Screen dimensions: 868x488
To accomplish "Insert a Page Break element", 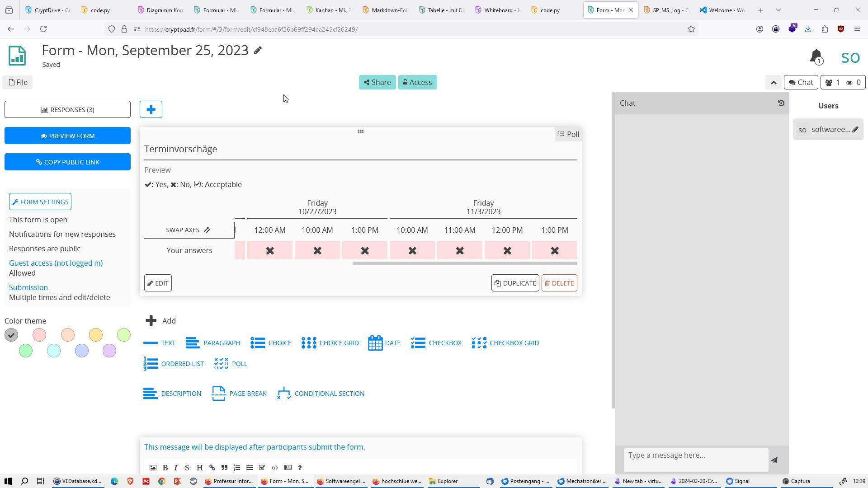I will point(239,394).
